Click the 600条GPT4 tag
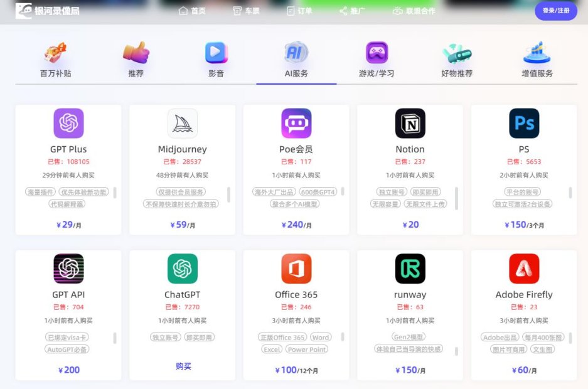 tap(318, 192)
